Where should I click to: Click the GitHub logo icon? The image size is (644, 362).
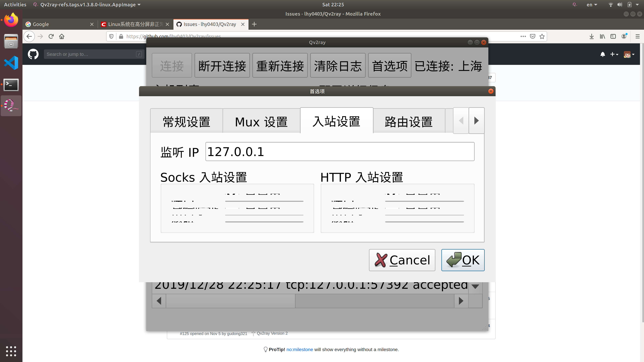pyautogui.click(x=33, y=54)
